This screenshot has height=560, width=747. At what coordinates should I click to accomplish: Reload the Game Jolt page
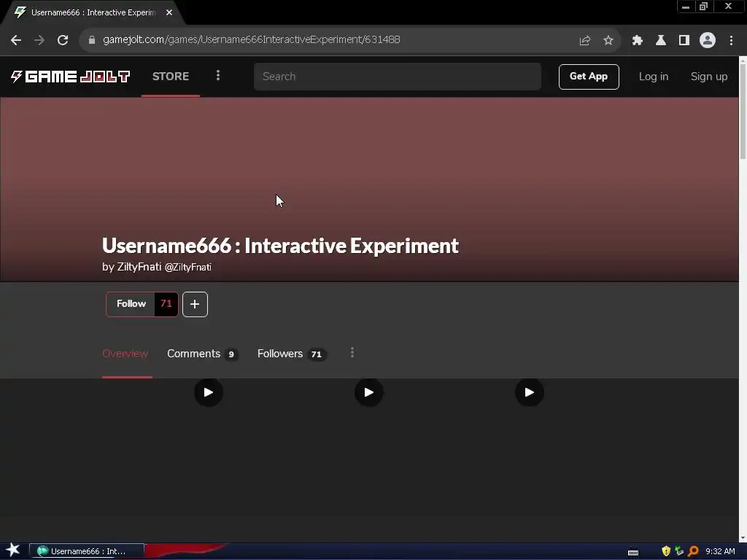(x=63, y=40)
